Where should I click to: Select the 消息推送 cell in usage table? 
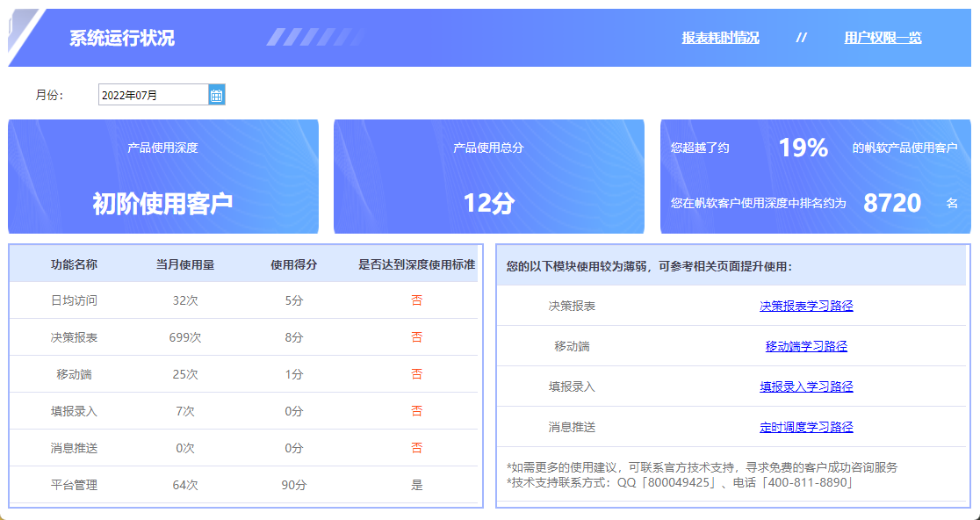coord(74,448)
